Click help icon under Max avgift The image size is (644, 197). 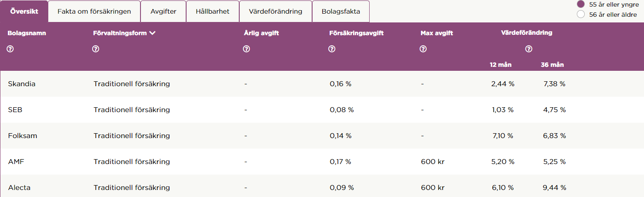click(423, 49)
